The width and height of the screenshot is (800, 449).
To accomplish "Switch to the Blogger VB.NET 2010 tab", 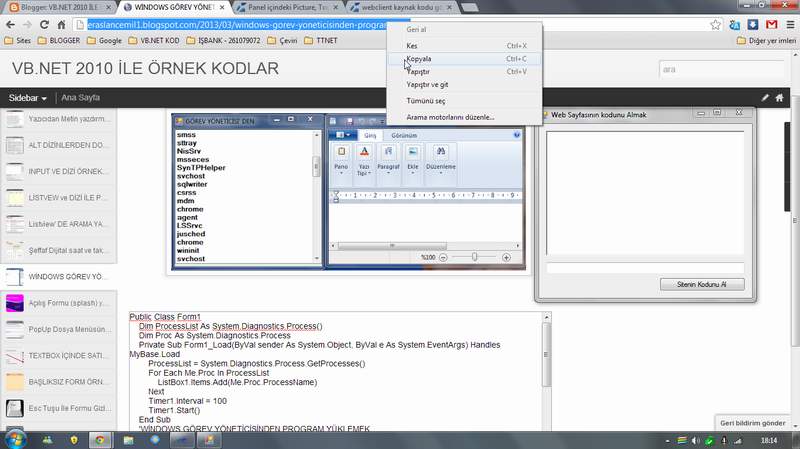I will pyautogui.click(x=60, y=8).
